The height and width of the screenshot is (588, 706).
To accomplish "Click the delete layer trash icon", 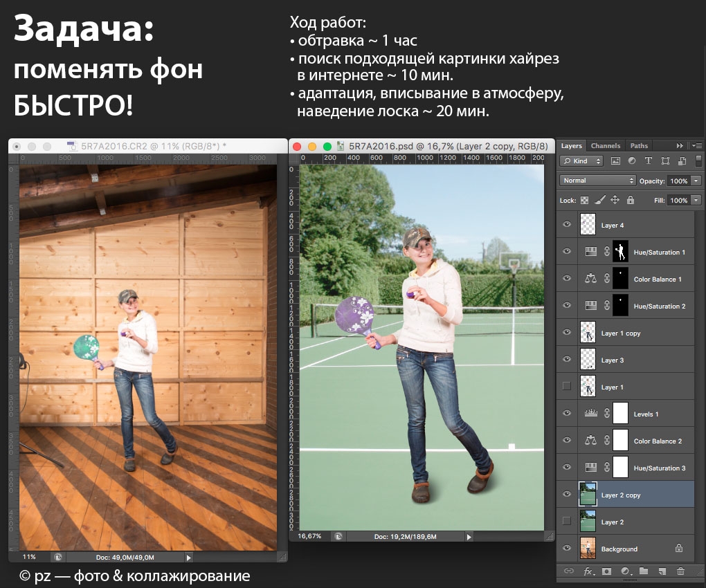I will point(680,571).
